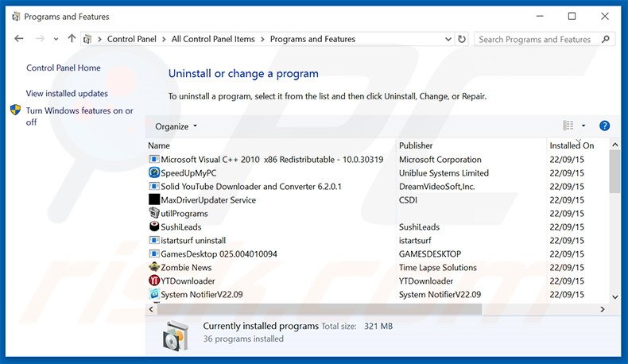Open View installed updates link
Viewport: 628px width, 364px height.
(x=67, y=93)
